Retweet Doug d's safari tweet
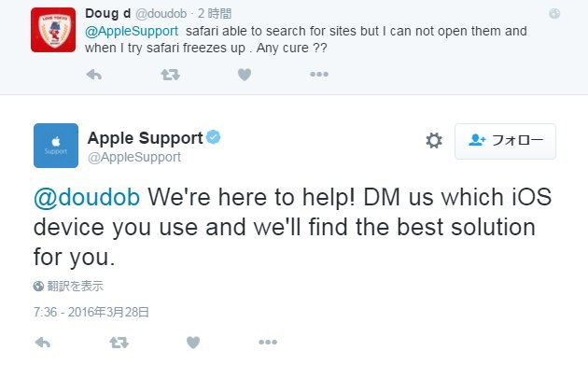The image size is (588, 365). [170, 75]
